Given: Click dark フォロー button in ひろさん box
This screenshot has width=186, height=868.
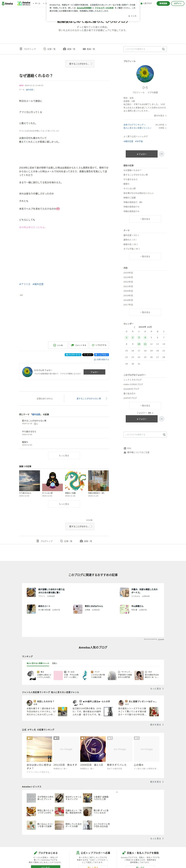Looking at the screenshot, I should [x=94, y=372].
